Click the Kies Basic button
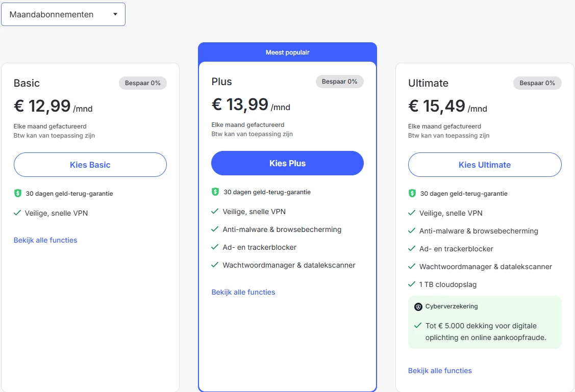575x392 pixels. (90, 165)
